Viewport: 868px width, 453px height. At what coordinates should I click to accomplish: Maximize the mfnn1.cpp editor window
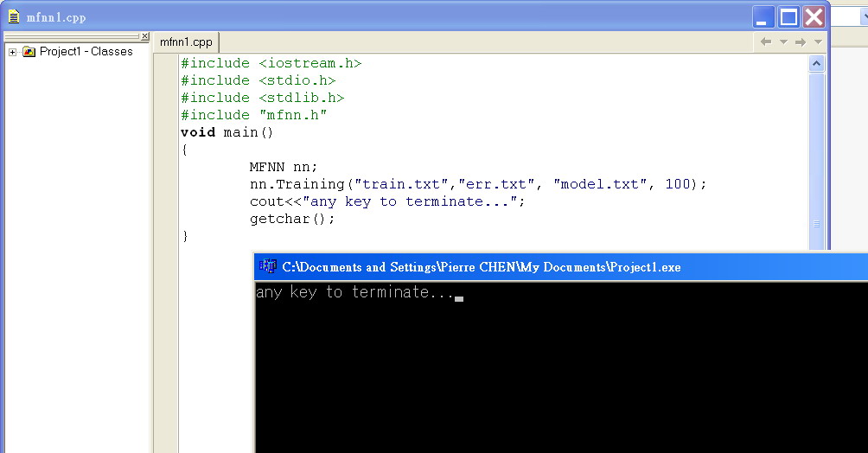(788, 17)
